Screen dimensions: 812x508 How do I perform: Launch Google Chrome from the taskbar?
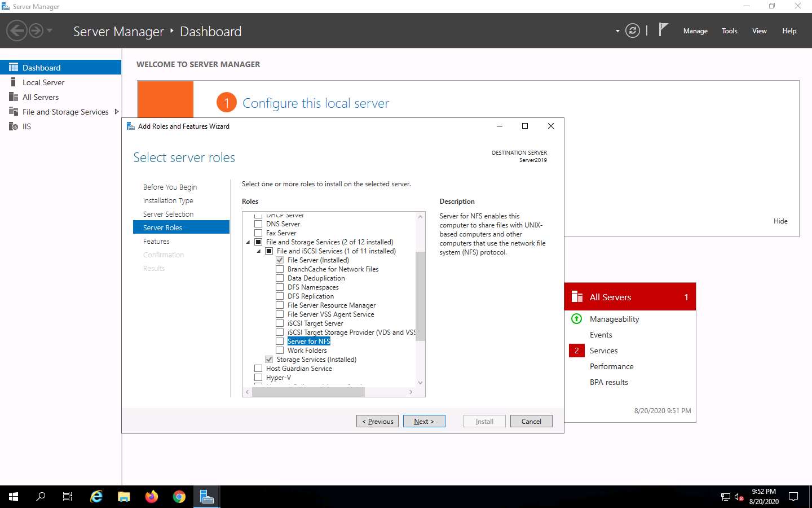pyautogui.click(x=179, y=497)
